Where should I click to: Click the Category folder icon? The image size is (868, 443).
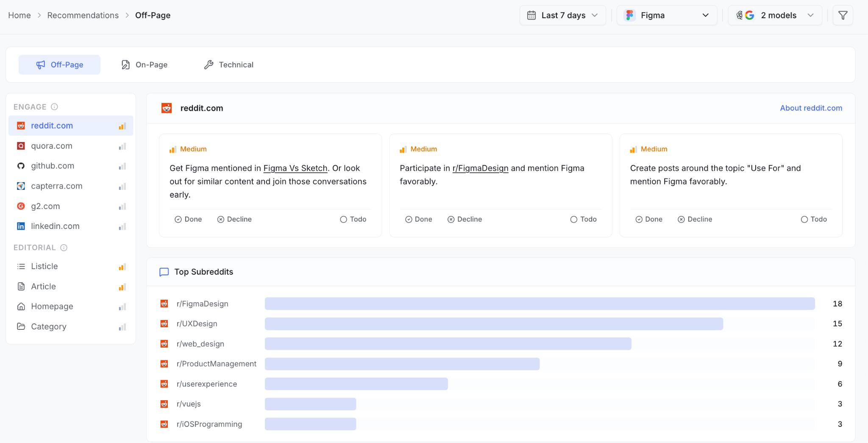tap(21, 326)
